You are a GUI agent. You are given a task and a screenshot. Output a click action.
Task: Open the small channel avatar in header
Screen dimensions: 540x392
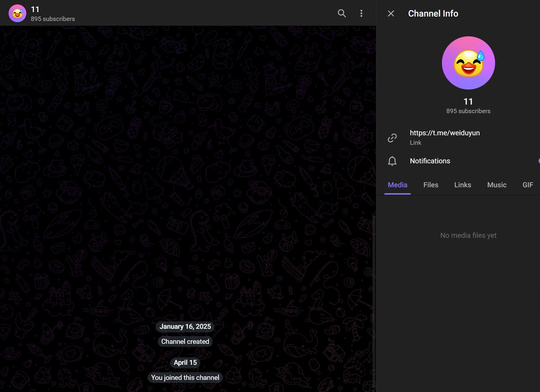[x=17, y=14]
